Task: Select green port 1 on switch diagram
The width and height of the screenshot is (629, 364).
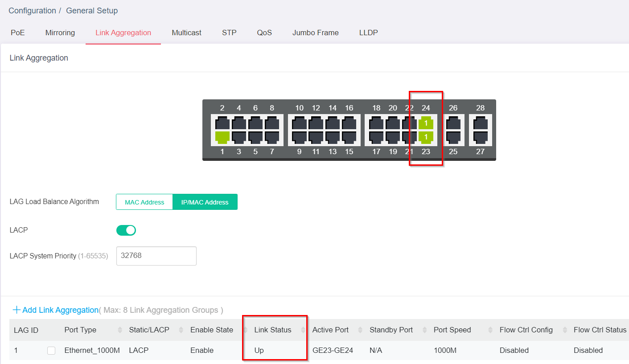Action: click(222, 137)
